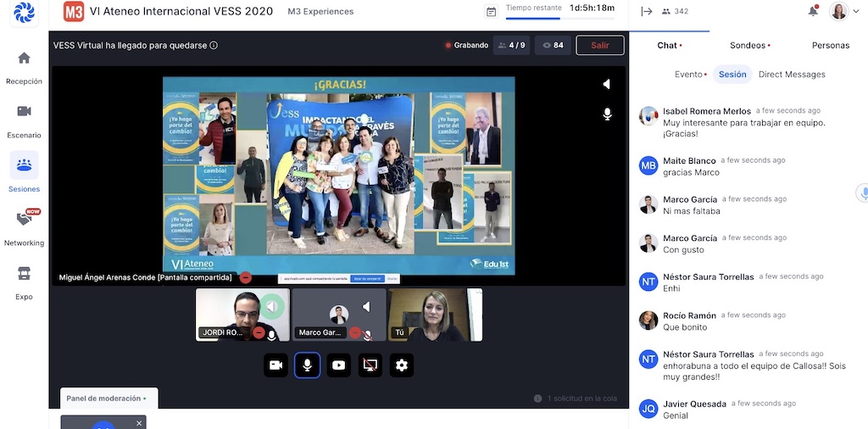Expand the Panel de moderación
868x429 pixels.
[x=108, y=398]
